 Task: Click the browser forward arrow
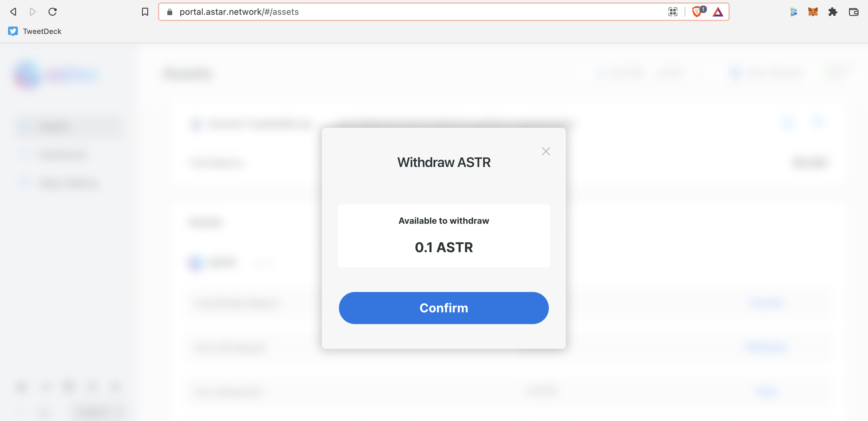(x=33, y=12)
